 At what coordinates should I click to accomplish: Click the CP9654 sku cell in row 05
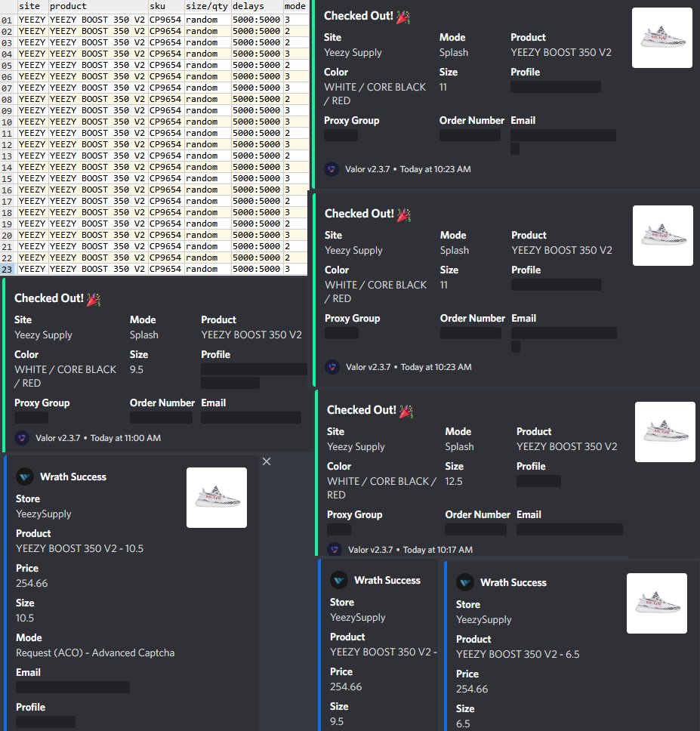pyautogui.click(x=165, y=65)
